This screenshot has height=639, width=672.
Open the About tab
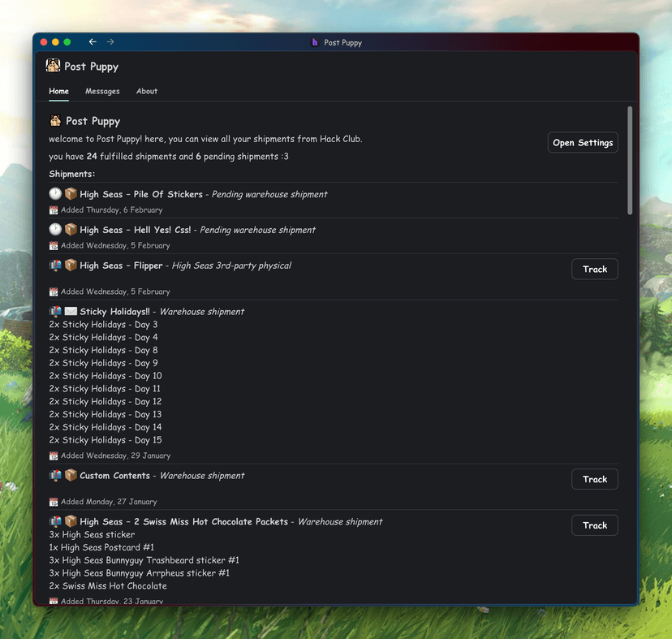147,91
